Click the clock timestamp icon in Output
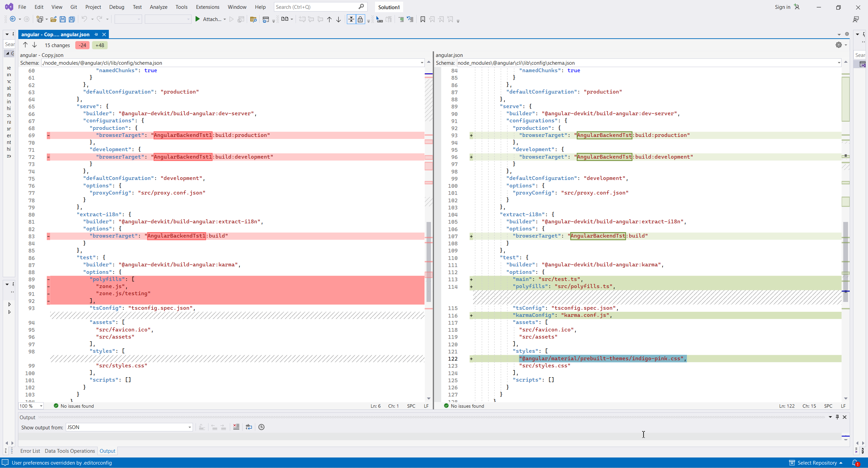 tap(261, 427)
